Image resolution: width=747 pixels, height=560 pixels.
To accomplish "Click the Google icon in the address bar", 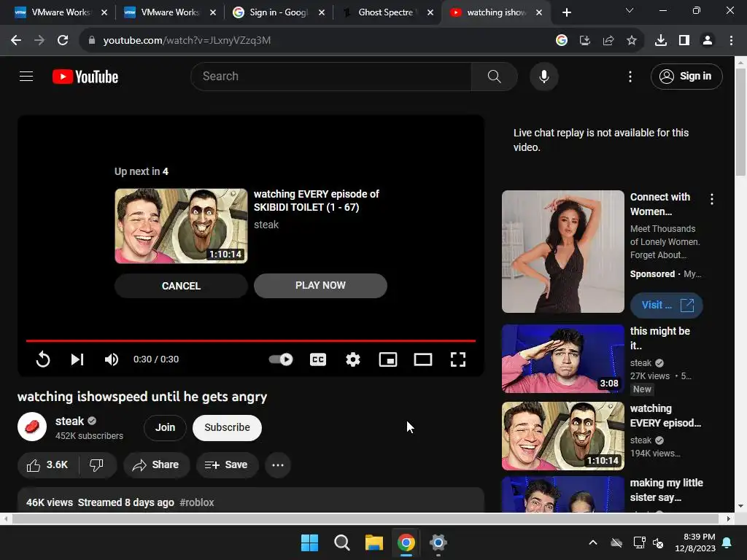I will click(x=562, y=41).
